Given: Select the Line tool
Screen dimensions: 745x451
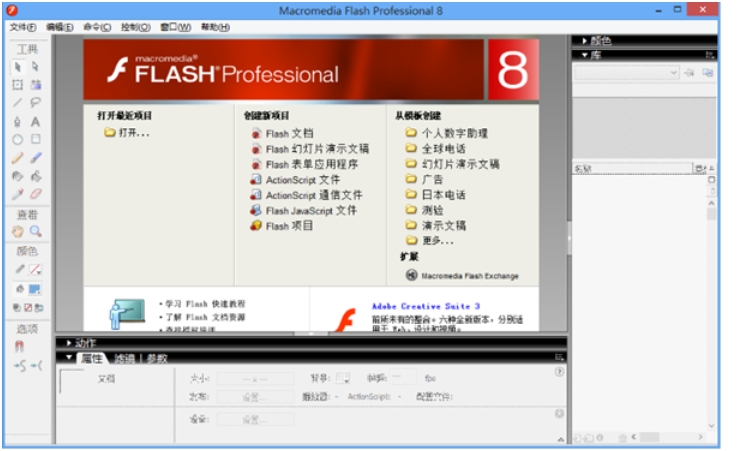Looking at the screenshot, I should [x=18, y=103].
